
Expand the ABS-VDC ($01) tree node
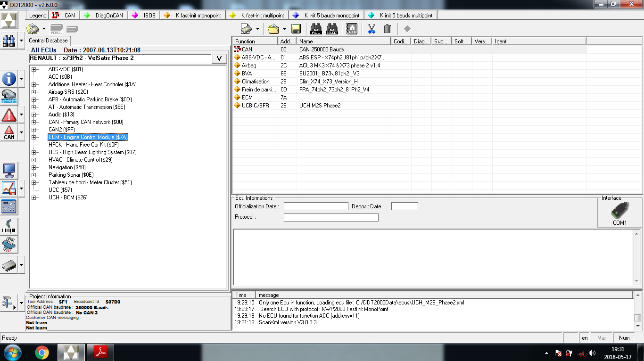(x=33, y=69)
